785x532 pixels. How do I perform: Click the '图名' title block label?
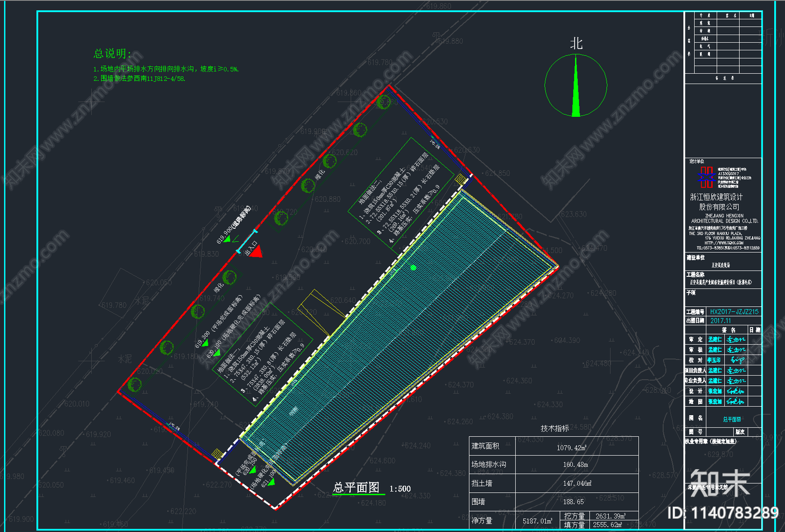click(x=696, y=418)
